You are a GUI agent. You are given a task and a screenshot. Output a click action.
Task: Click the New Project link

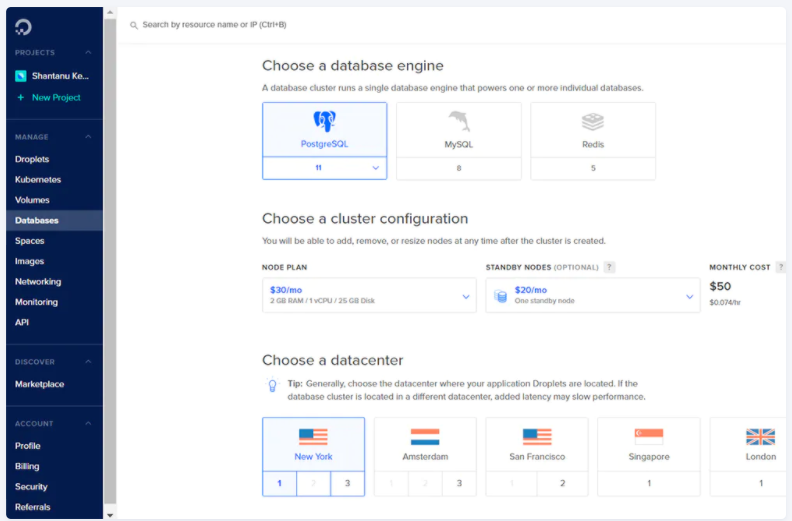[56, 97]
